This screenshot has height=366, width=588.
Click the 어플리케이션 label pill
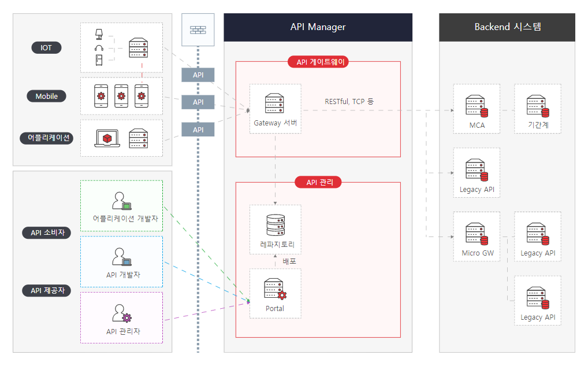47,138
